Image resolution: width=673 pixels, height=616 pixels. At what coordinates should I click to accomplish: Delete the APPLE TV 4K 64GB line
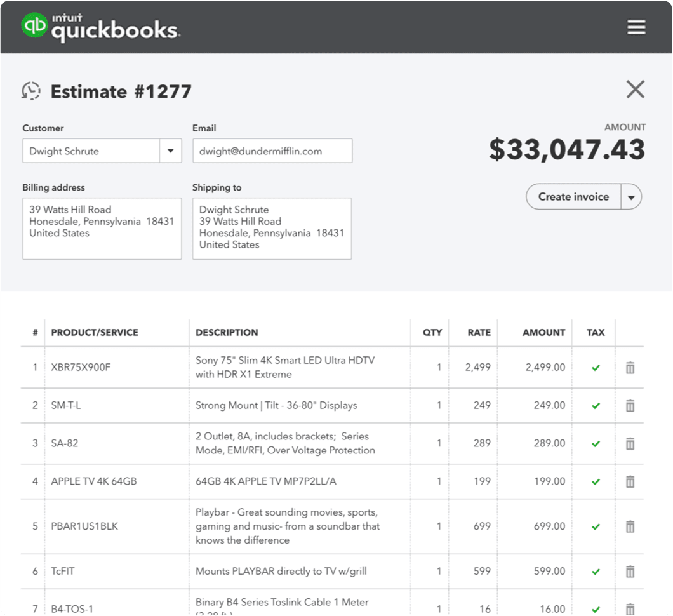tap(630, 481)
